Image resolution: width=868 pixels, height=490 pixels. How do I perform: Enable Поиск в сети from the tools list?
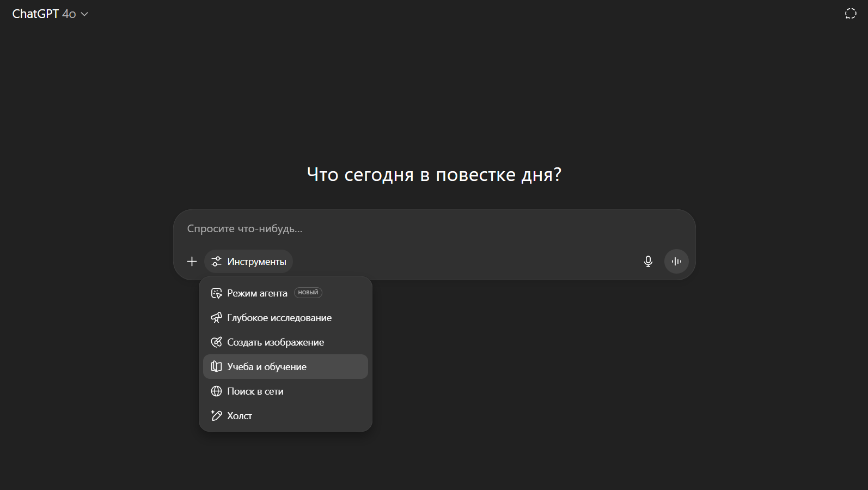point(255,391)
